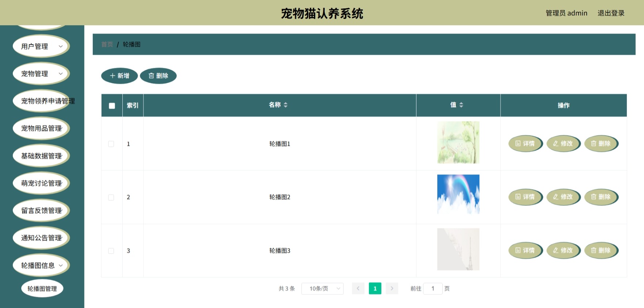Click 退出登录 to log out

click(x=611, y=13)
